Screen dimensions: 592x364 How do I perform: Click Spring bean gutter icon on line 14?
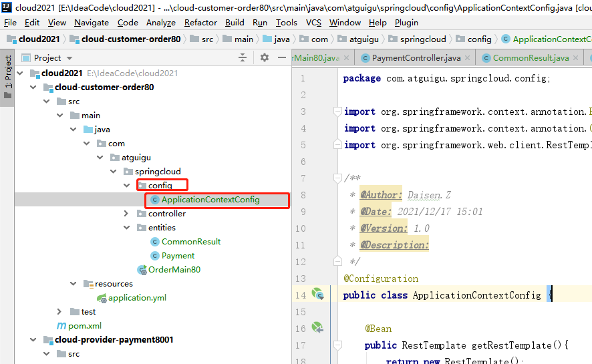[318, 294]
